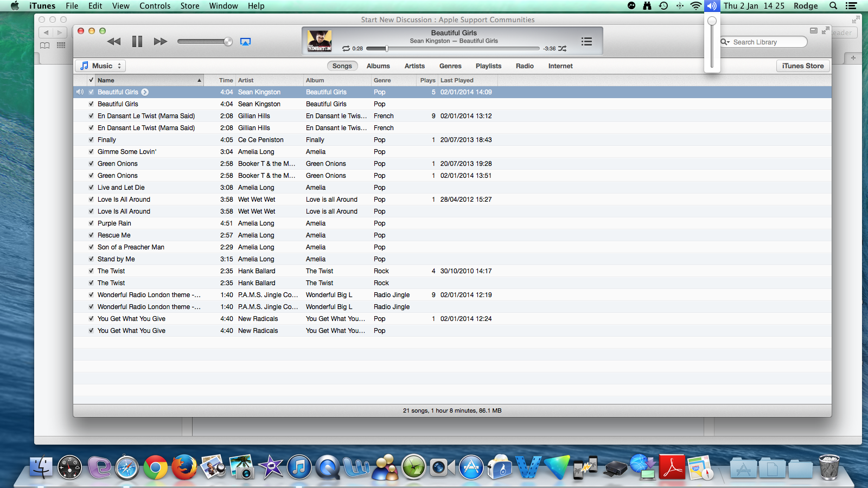Click the speaker icon on the playing row
This screenshot has height=488, width=868.
(80, 92)
